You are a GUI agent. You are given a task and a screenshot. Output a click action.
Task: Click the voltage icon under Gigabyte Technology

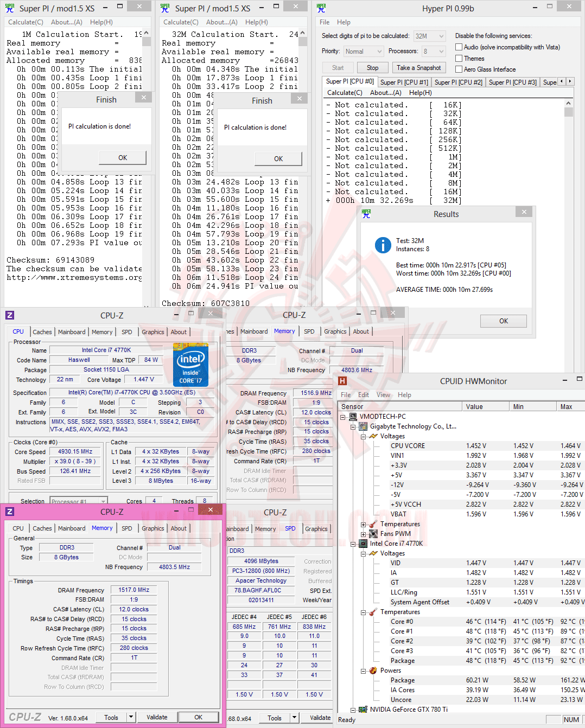[x=373, y=436]
